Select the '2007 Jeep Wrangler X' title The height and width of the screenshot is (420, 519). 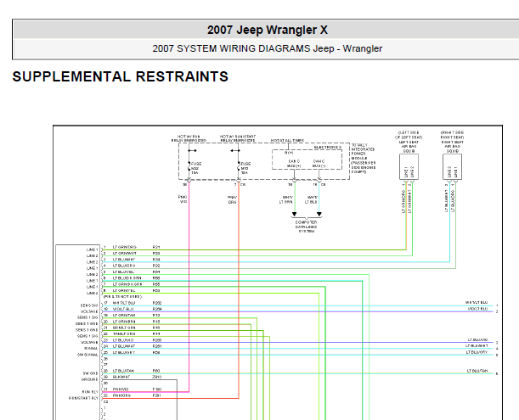(x=268, y=30)
